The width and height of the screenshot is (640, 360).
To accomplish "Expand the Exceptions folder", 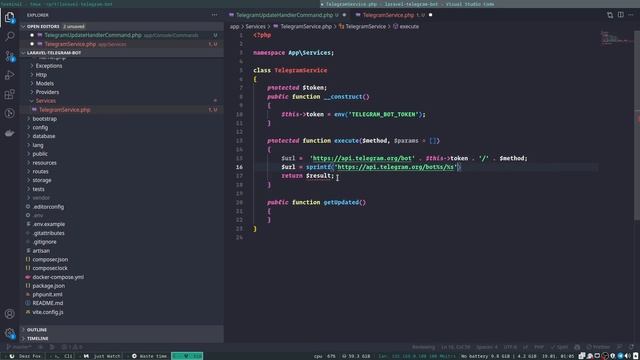I will [x=49, y=66].
